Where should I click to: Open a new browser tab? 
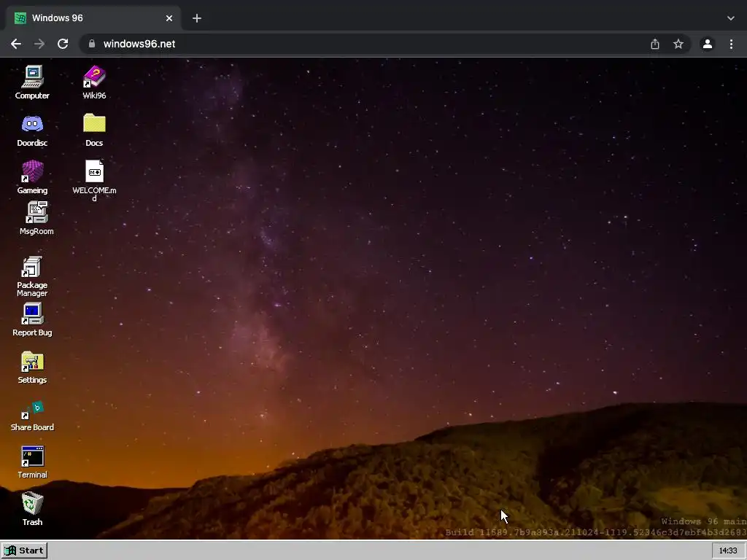[197, 18]
